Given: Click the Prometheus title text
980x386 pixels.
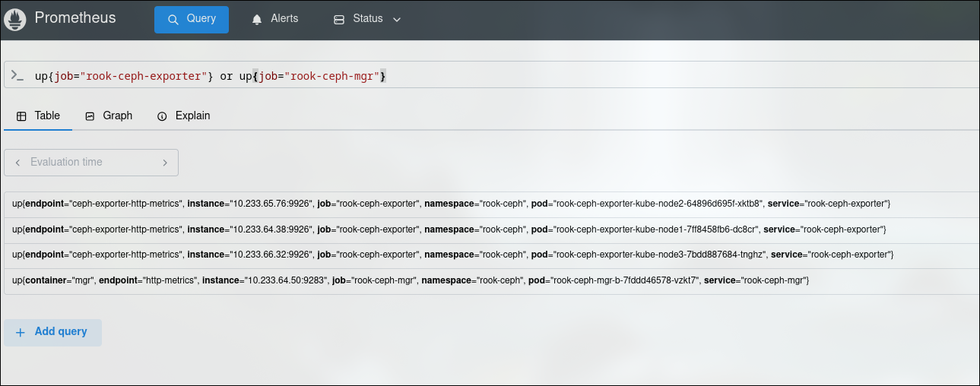Looking at the screenshot, I should pos(75,18).
